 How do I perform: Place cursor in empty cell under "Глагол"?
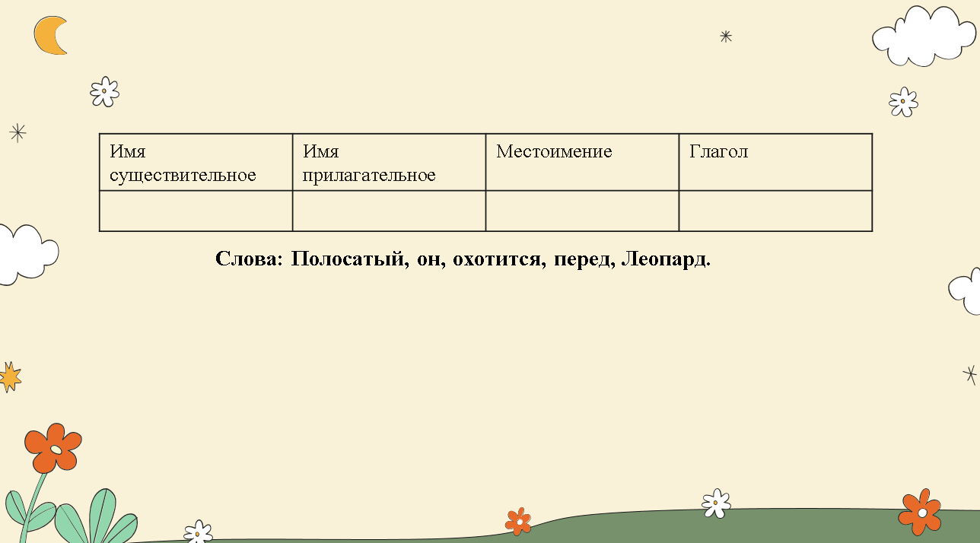pos(775,211)
